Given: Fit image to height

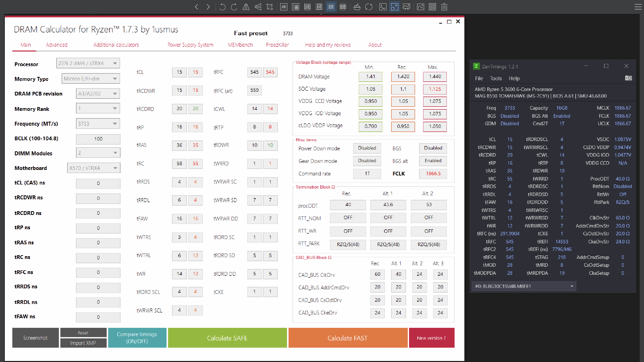Looking at the screenshot, I should click(x=319, y=7).
